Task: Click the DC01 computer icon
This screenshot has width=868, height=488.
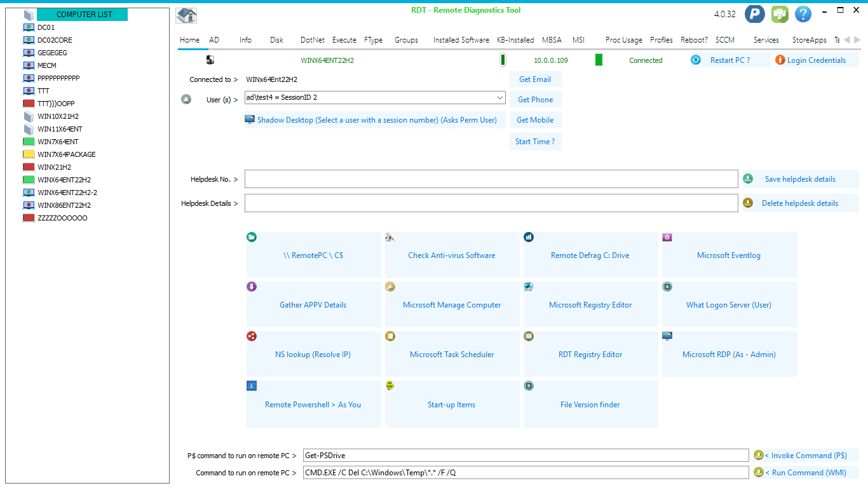Action: (29, 27)
